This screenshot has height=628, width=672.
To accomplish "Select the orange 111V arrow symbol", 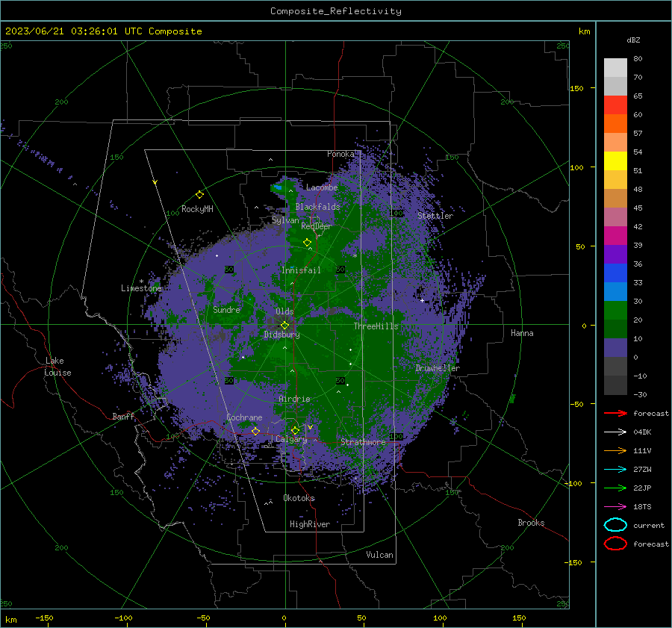I will [x=615, y=450].
